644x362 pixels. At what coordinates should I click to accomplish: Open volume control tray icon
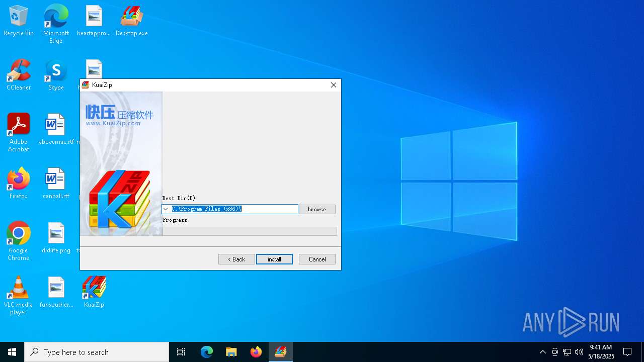579,352
